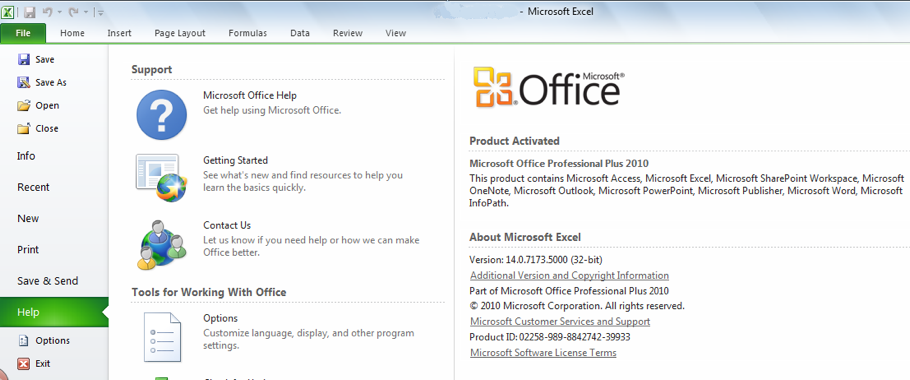910x380 pixels.
Task: Open the View ribbon tab
Action: click(396, 33)
